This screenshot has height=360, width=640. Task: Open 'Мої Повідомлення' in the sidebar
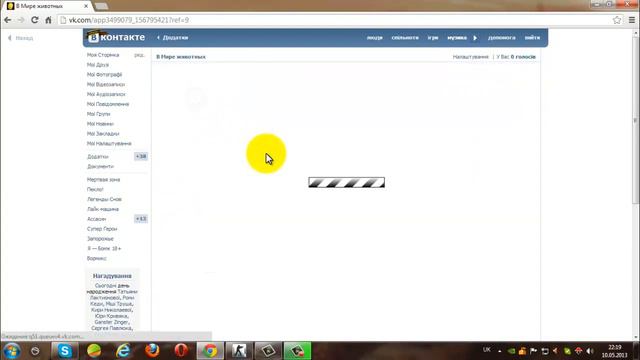[x=108, y=104]
